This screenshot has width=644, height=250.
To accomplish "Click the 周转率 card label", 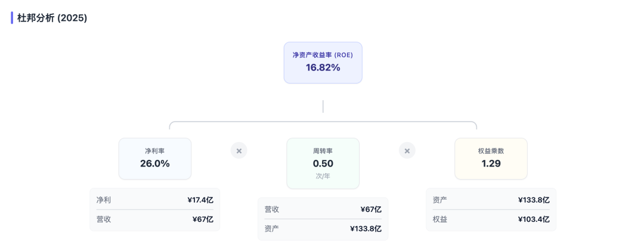I will pos(323,151).
